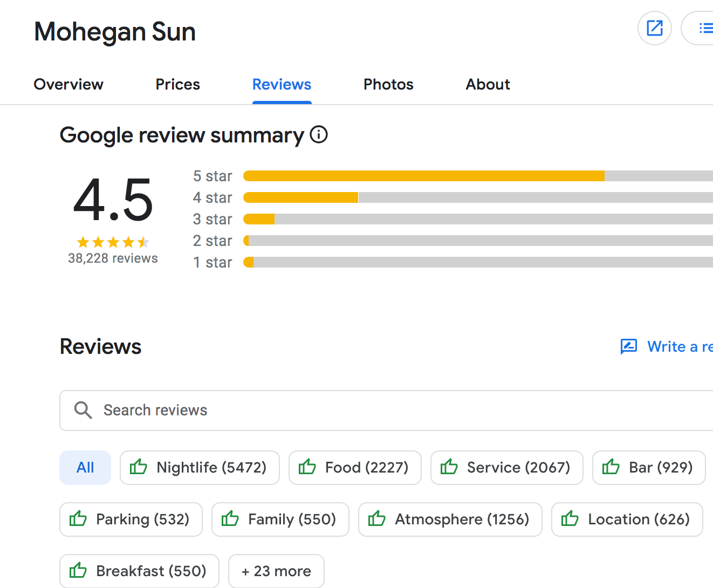Click the Family thumbs-up icon

tap(230, 518)
